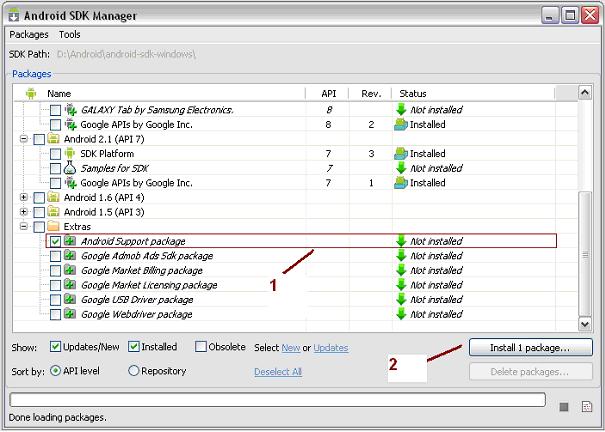605x432 pixels.
Task: Open the log window icon at bottom right
Action: tap(586, 407)
